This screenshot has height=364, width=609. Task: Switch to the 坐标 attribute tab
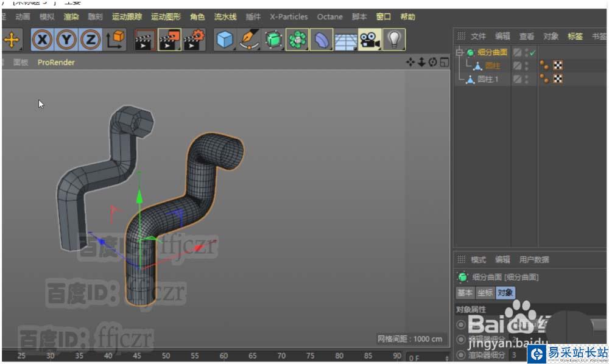[x=485, y=293]
